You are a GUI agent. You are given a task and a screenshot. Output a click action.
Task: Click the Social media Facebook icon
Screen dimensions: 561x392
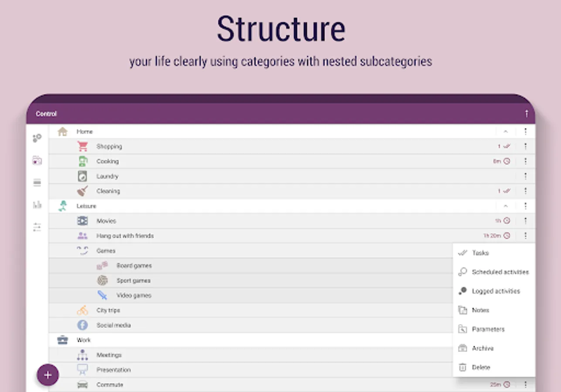(82, 325)
